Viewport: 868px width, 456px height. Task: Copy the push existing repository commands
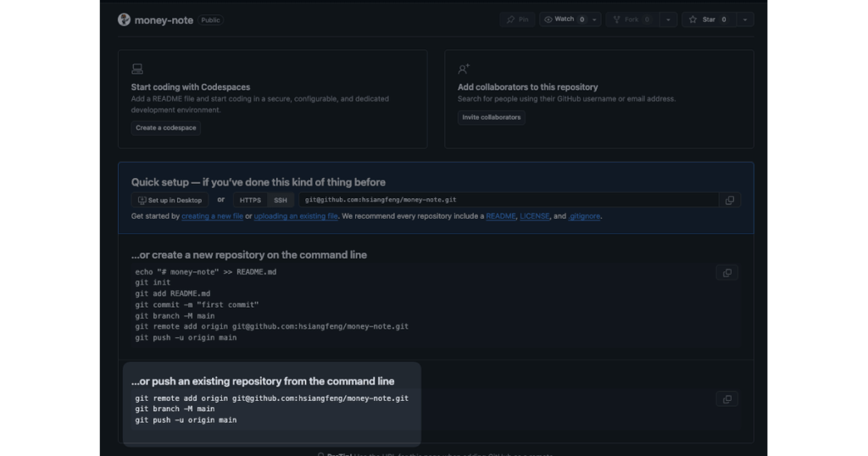[x=726, y=399]
